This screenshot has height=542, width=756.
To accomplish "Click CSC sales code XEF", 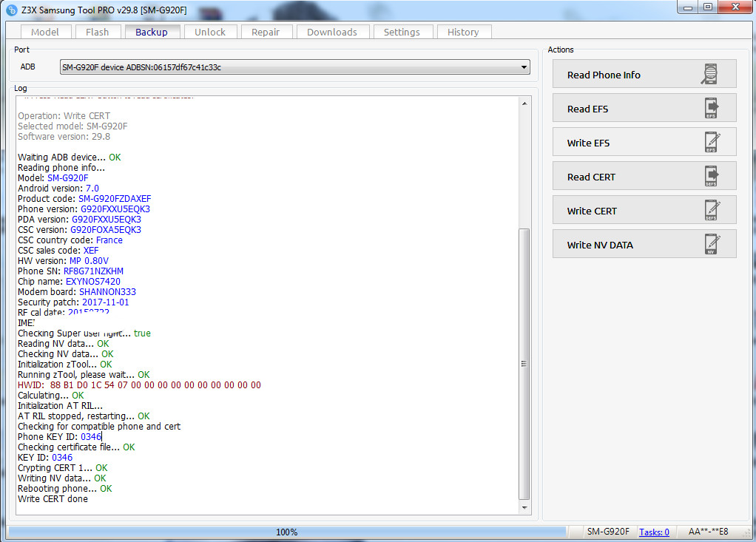I will (91, 250).
